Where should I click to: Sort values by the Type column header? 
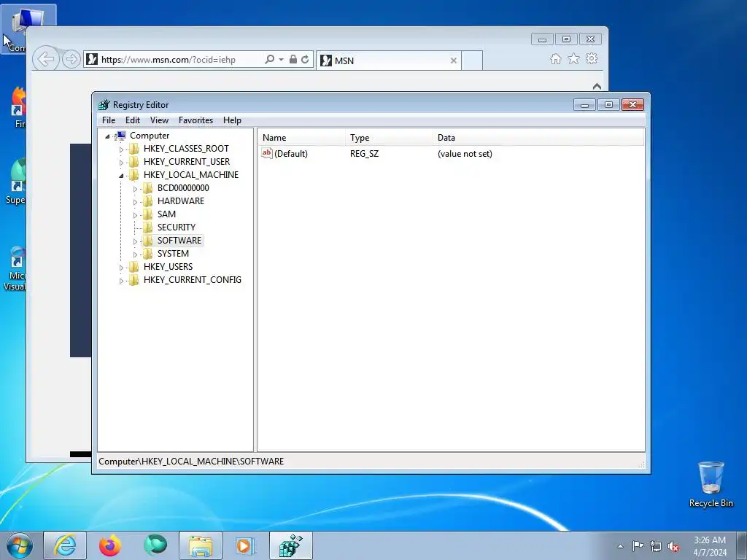(x=390, y=138)
